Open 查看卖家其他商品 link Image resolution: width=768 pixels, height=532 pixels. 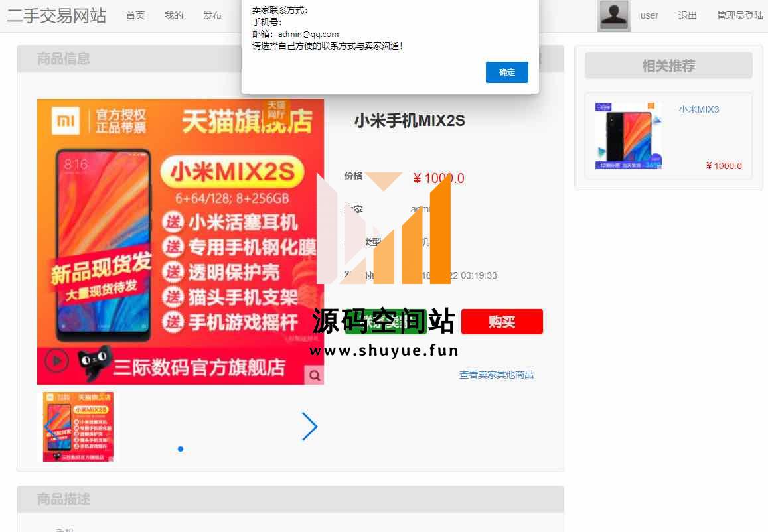click(x=496, y=375)
